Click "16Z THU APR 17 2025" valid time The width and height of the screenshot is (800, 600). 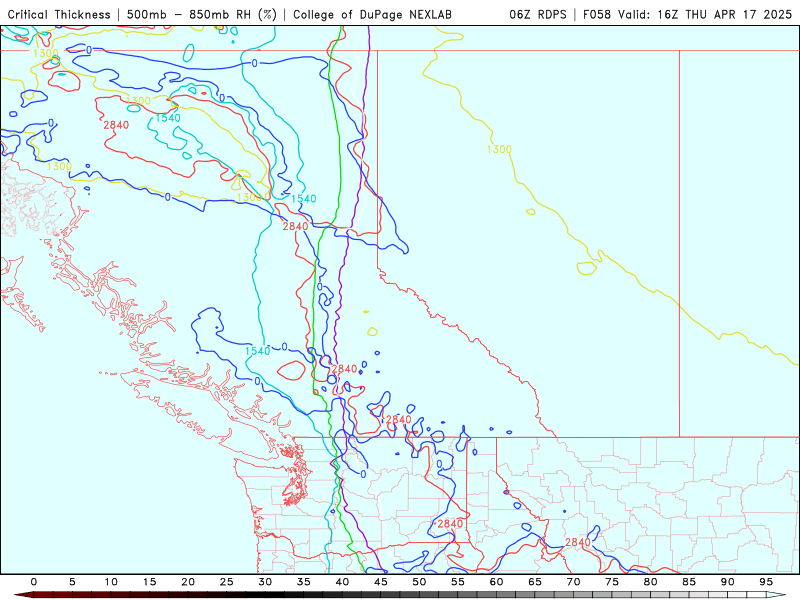(724, 14)
